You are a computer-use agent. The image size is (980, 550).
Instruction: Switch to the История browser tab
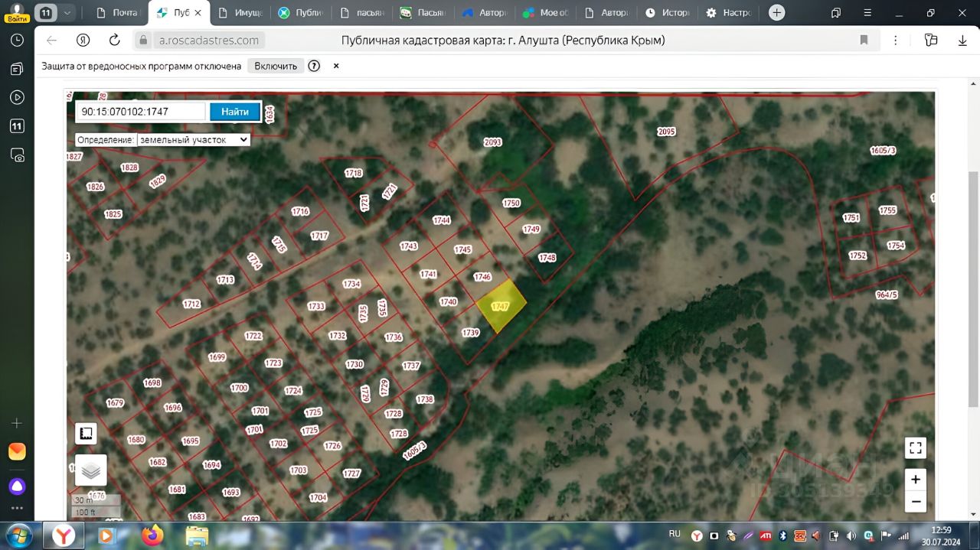point(668,13)
